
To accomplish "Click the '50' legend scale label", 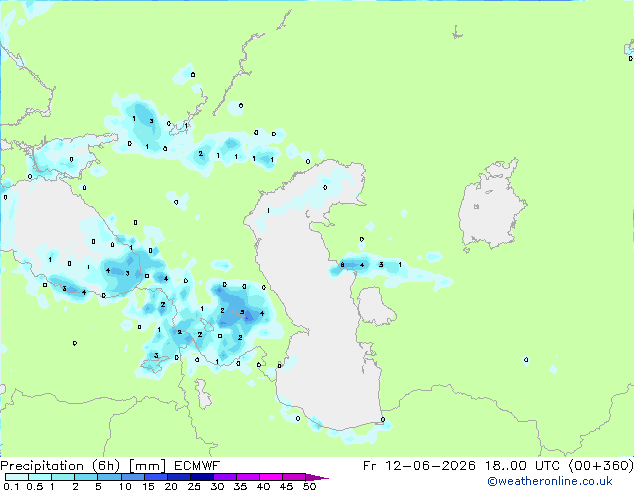I will pos(309,486).
